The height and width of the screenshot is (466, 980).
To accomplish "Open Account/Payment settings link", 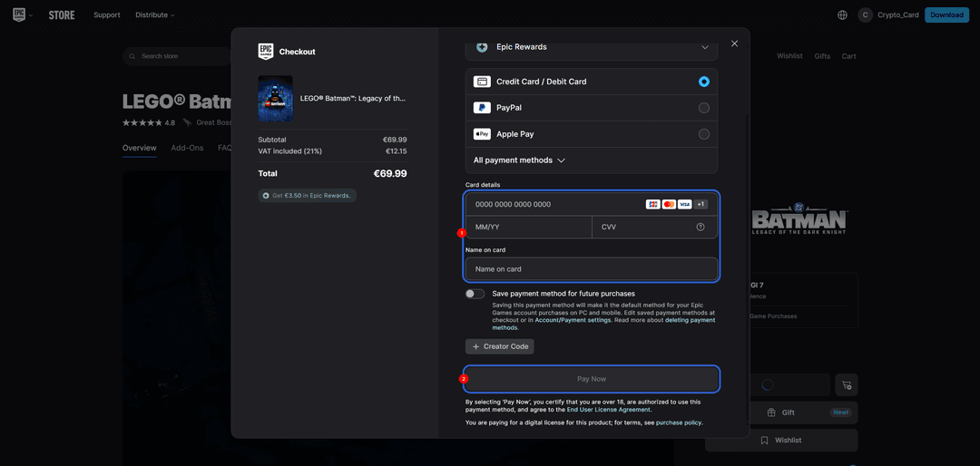I will (x=573, y=320).
